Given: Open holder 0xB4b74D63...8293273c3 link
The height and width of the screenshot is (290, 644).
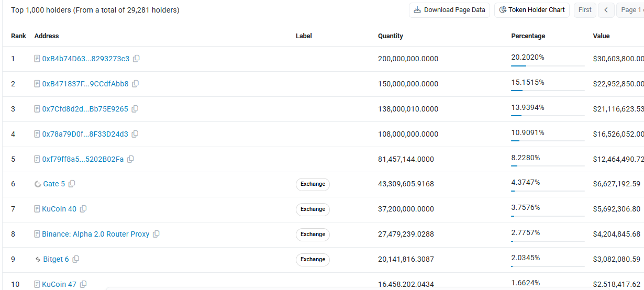Looking at the screenshot, I should [85, 59].
